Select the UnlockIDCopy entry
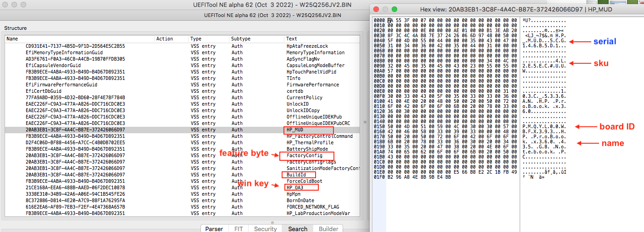The width and height of the screenshot is (644, 232). coord(182,110)
